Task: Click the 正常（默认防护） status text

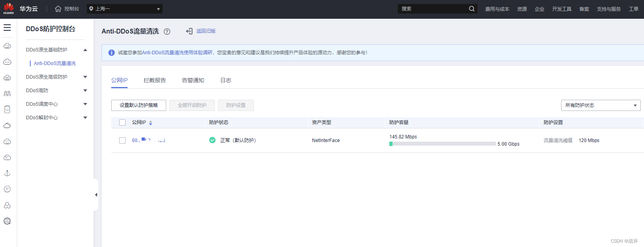Action: click(238, 140)
